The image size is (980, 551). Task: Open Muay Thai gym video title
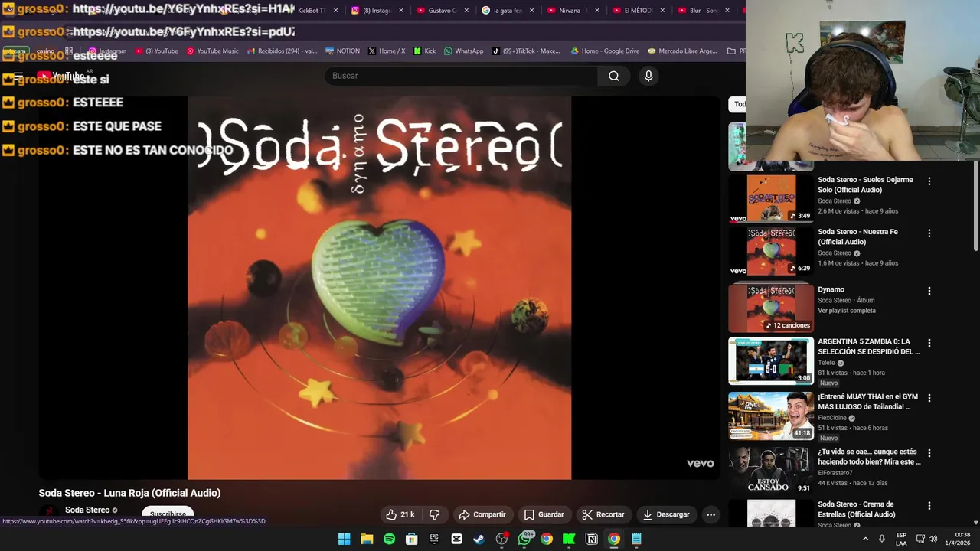click(867, 402)
